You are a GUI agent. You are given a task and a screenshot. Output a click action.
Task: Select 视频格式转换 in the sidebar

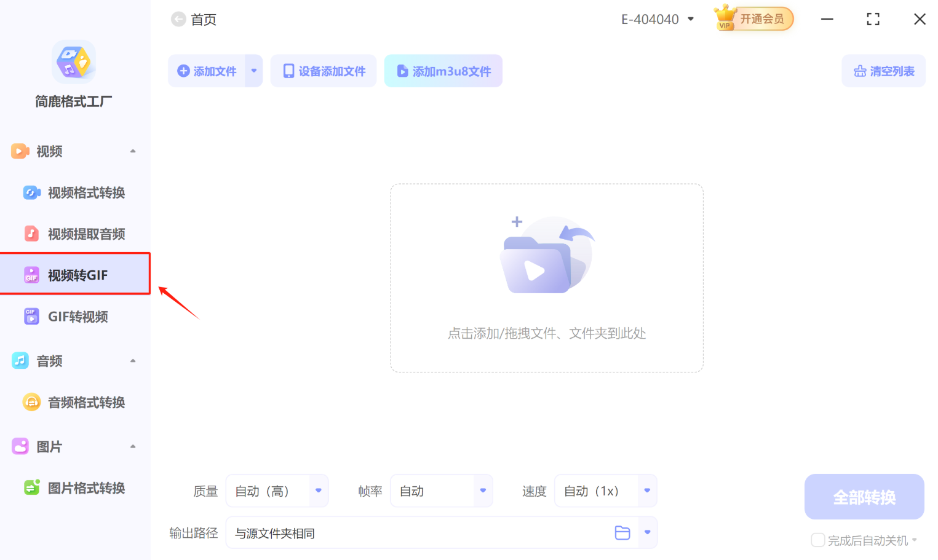75,193
